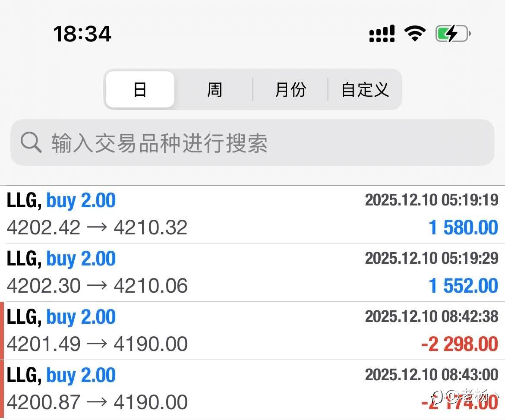This screenshot has width=505, height=420.
Task: Select the 日 (day) tab
Action: click(140, 90)
